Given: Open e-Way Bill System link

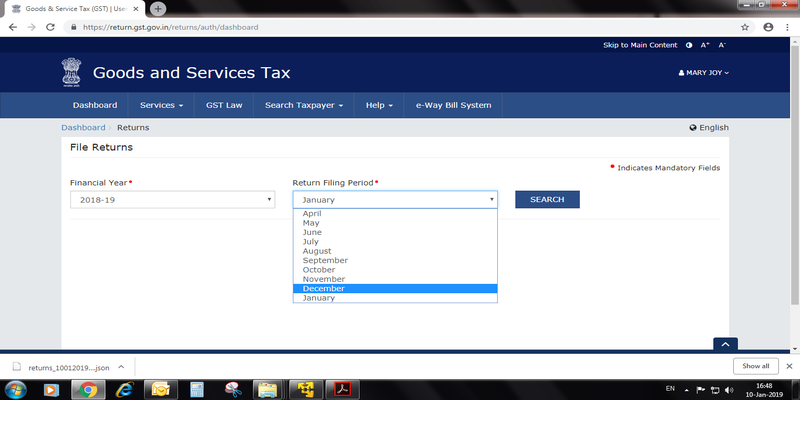Looking at the screenshot, I should pos(453,105).
